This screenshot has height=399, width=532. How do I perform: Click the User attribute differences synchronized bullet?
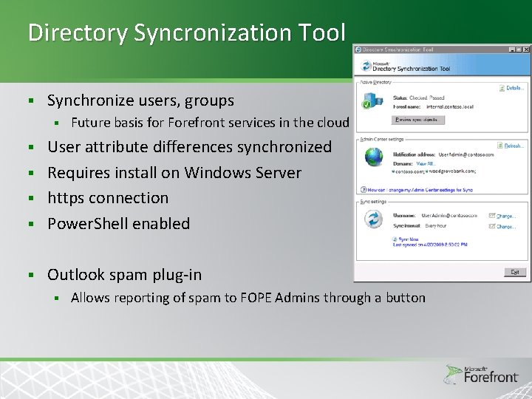pyautogui.click(x=190, y=147)
